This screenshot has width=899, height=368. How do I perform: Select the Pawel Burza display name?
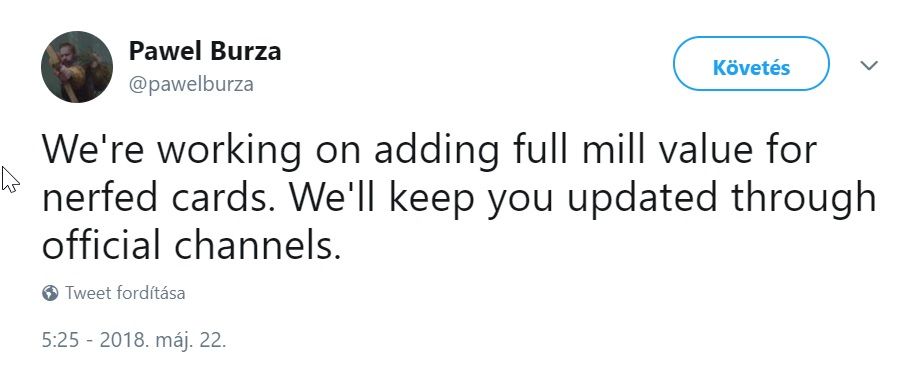tap(205, 51)
